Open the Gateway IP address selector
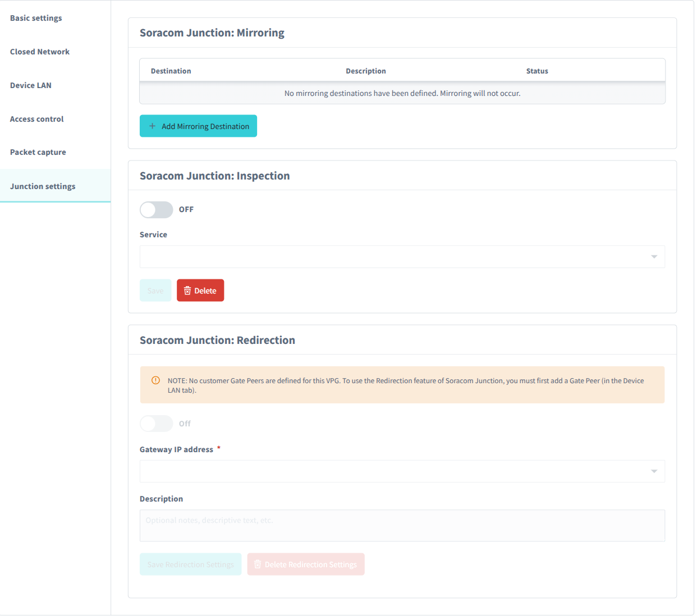Image resolution: width=697 pixels, height=616 pixels. [402, 471]
